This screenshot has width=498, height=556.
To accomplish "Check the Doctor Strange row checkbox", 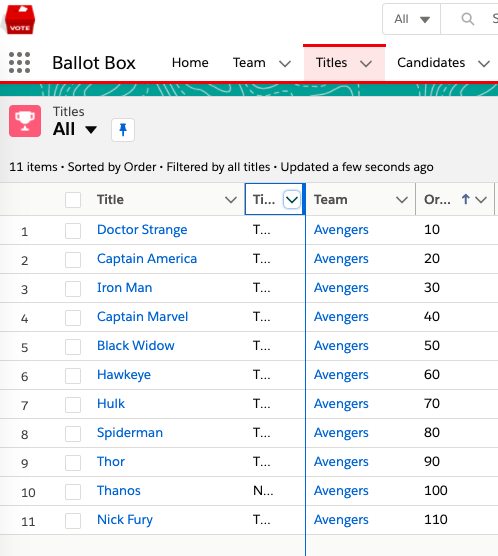I will [73, 230].
